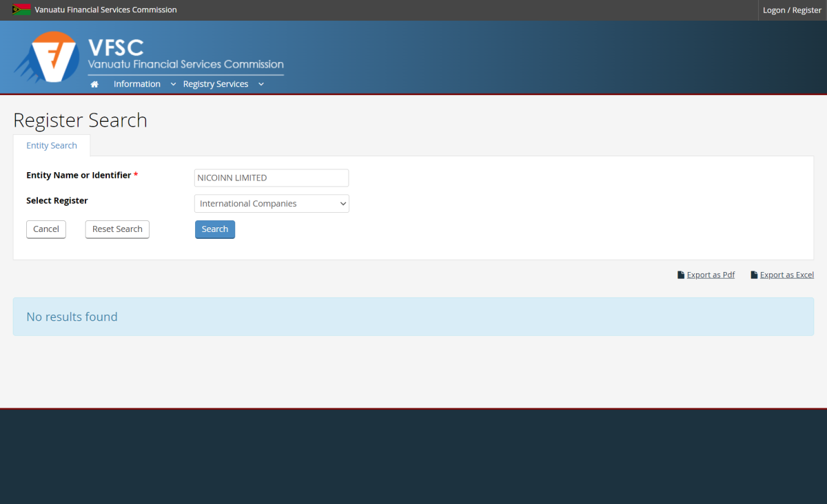The width and height of the screenshot is (827, 504).
Task: Go to the home page via house icon
Action: [x=94, y=84]
